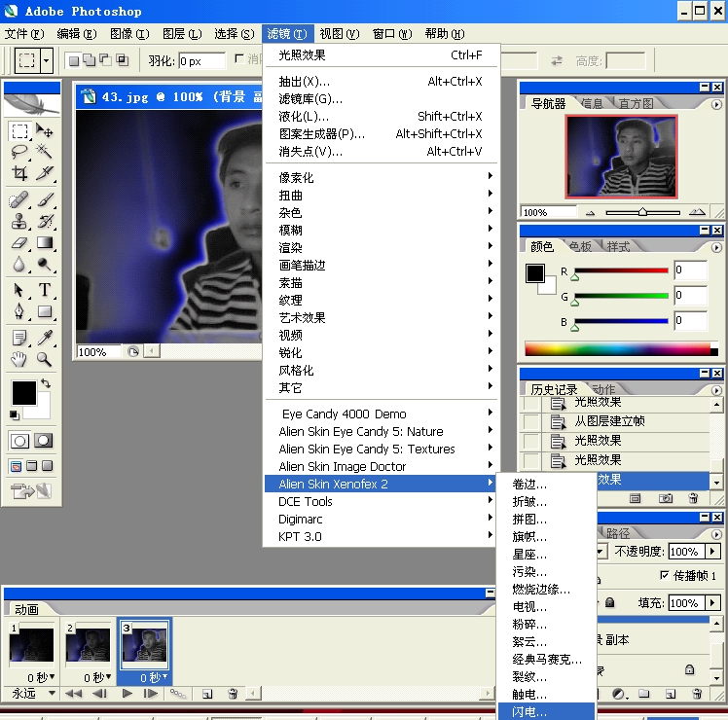Select the Healing Brush tool

(x=19, y=199)
